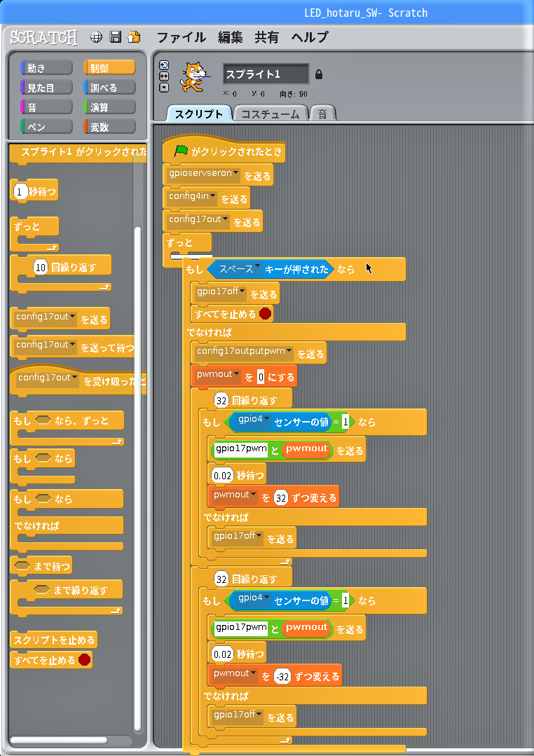
Task: Switch to the コスチューム tab
Action: click(x=270, y=114)
